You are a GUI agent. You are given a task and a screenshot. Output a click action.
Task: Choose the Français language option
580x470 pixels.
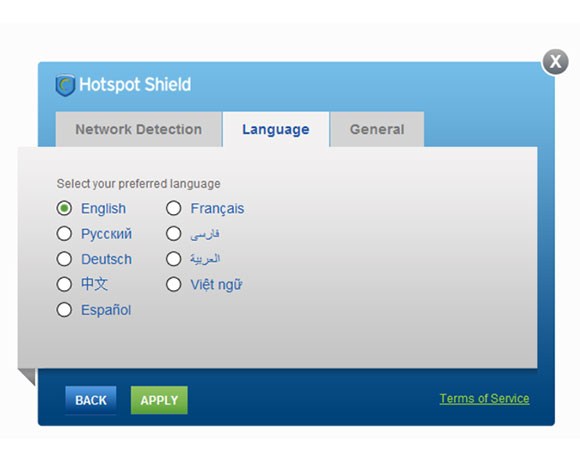(x=173, y=209)
